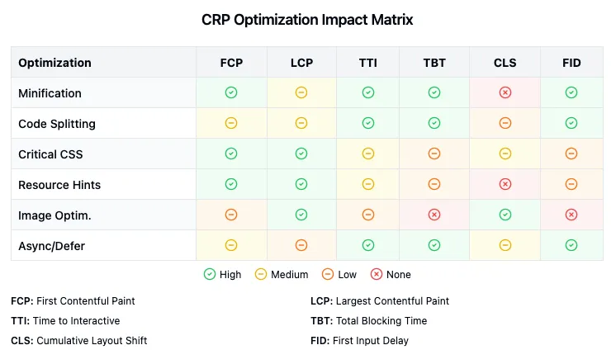Click the None legend entry
The height and width of the screenshot is (364, 616).
coord(391,274)
